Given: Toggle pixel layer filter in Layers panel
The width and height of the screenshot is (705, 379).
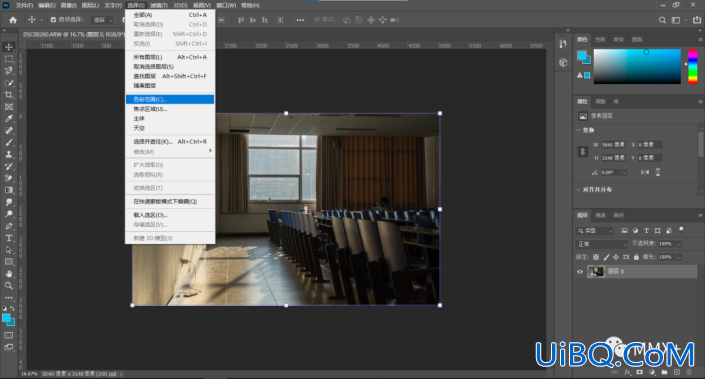Looking at the screenshot, I should 625,231.
